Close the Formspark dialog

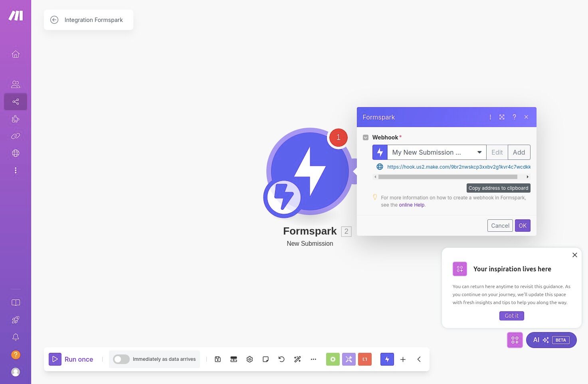526,117
